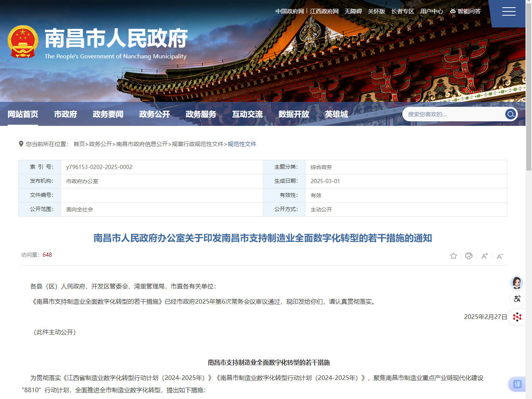Screen dimensions: 532x399
Task: Select 网站首页 in the navigation bar
Action: (x=23, y=114)
